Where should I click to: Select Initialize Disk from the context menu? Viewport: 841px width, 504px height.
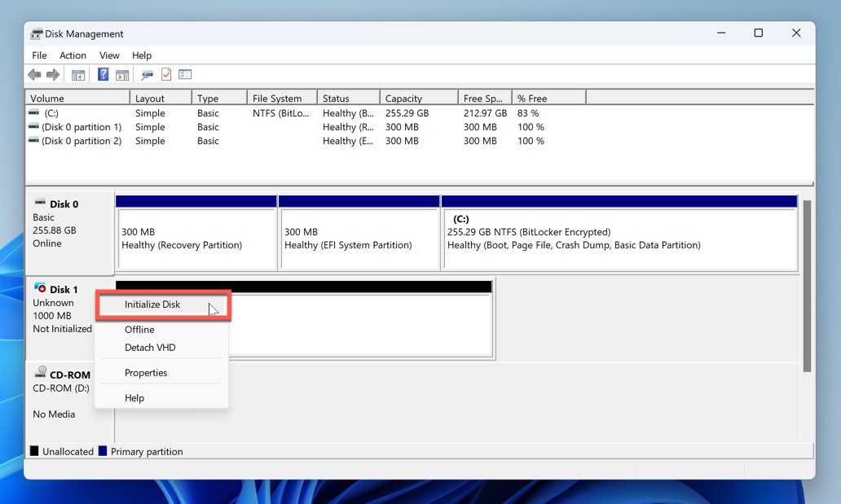[152, 305]
